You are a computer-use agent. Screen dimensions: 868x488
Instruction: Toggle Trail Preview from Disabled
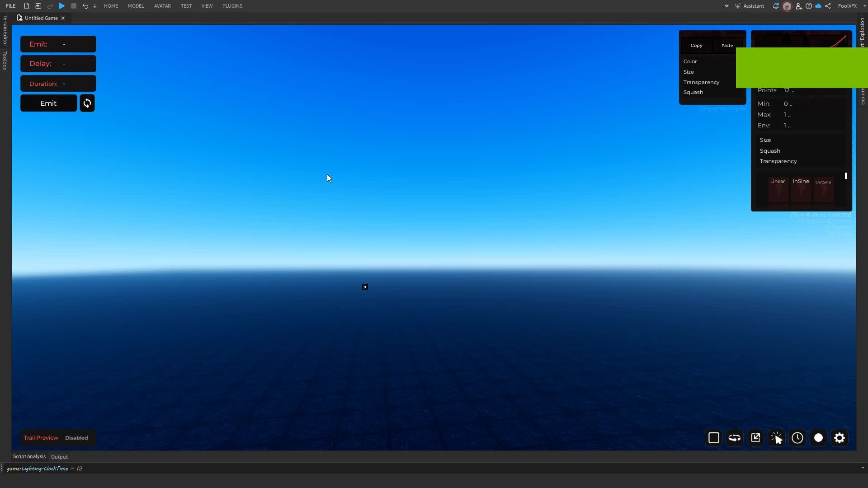[76, 437]
